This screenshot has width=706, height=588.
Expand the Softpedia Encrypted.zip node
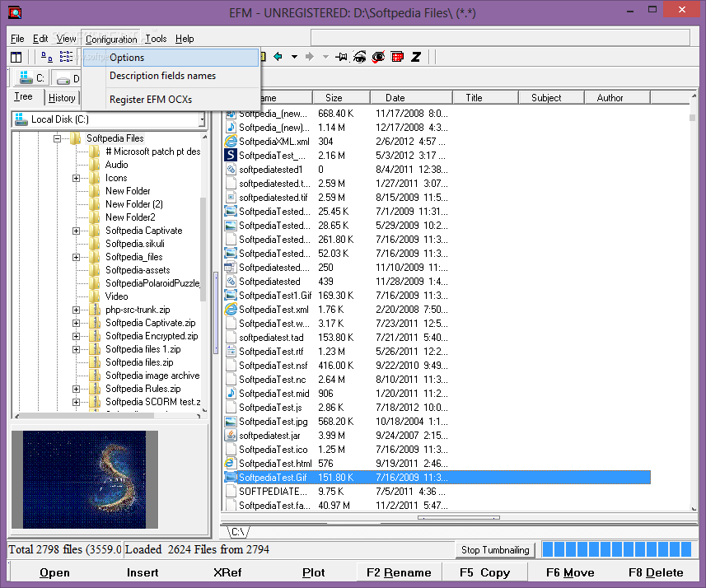coord(76,336)
